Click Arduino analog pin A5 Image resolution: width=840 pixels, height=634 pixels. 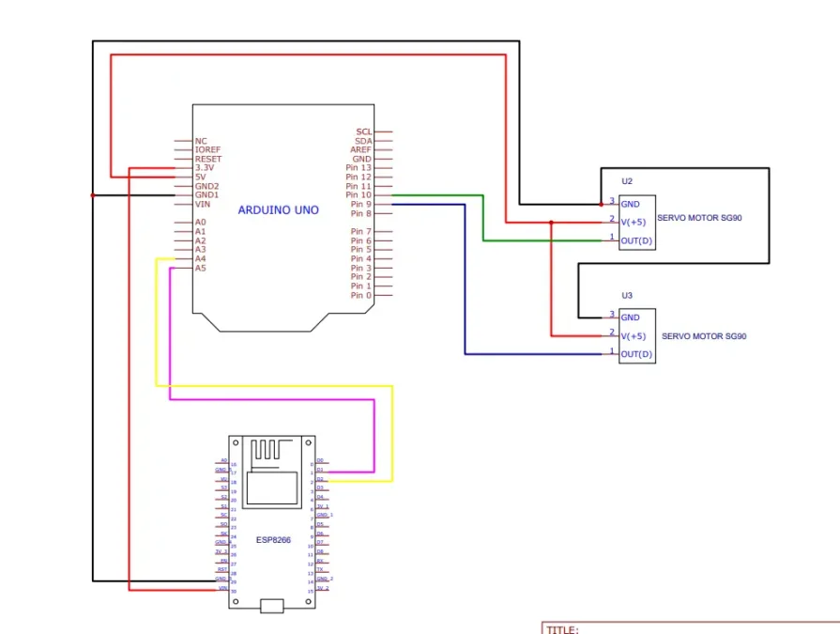point(200,268)
